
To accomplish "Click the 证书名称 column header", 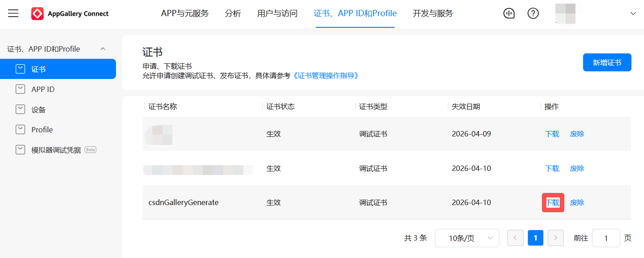I will coord(163,106).
